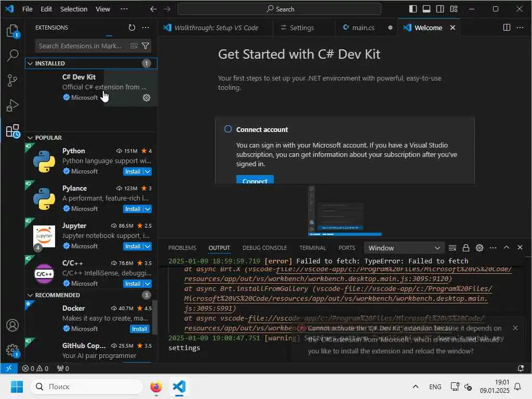Open Run and Debug view
532x399 pixels.
[x=12, y=106]
